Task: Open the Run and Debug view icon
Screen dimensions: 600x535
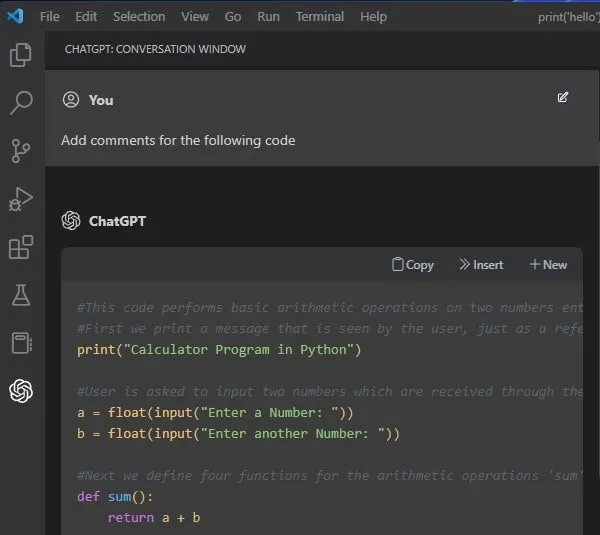Action: click(21, 199)
